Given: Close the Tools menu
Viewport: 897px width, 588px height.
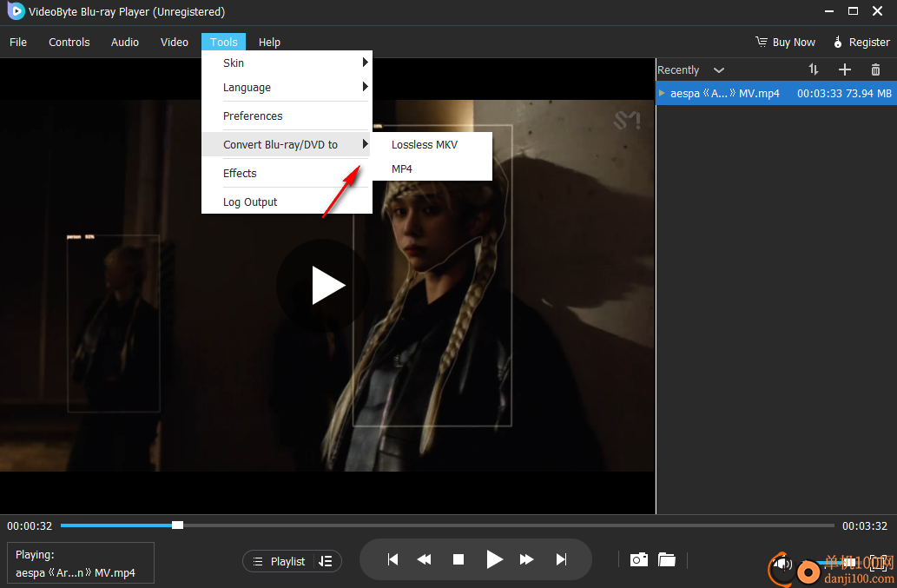Looking at the screenshot, I should pos(224,43).
